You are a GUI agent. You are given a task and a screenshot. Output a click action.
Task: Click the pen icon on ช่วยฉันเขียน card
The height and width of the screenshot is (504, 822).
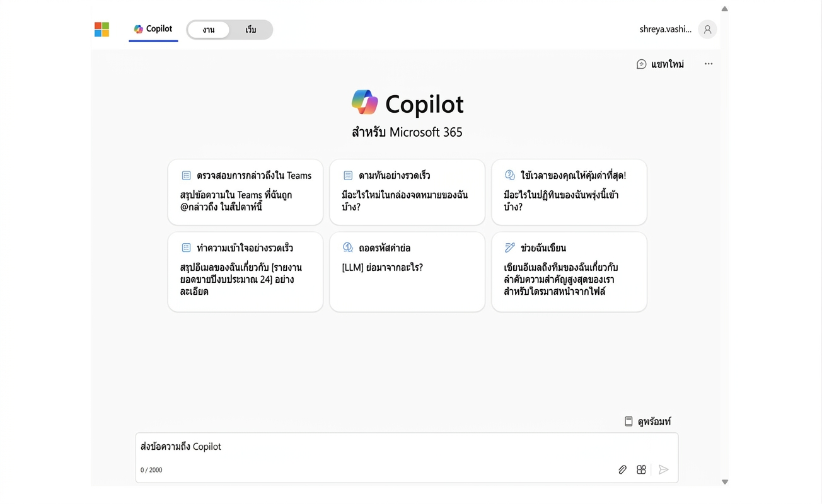(x=510, y=248)
